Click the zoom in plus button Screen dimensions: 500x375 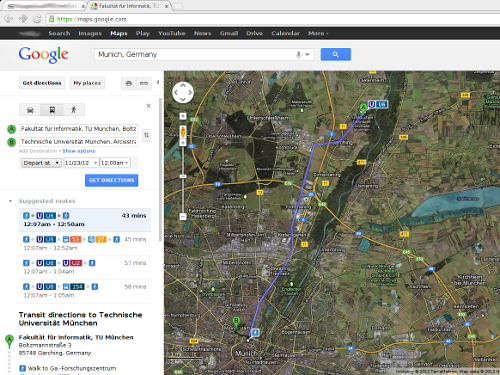pyautogui.click(x=183, y=116)
